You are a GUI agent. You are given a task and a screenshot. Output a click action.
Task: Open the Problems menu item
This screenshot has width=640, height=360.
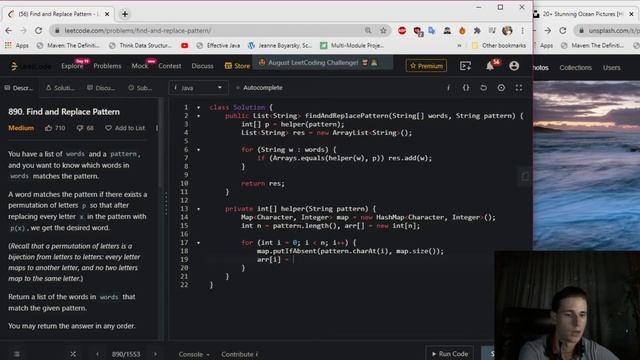click(x=107, y=66)
